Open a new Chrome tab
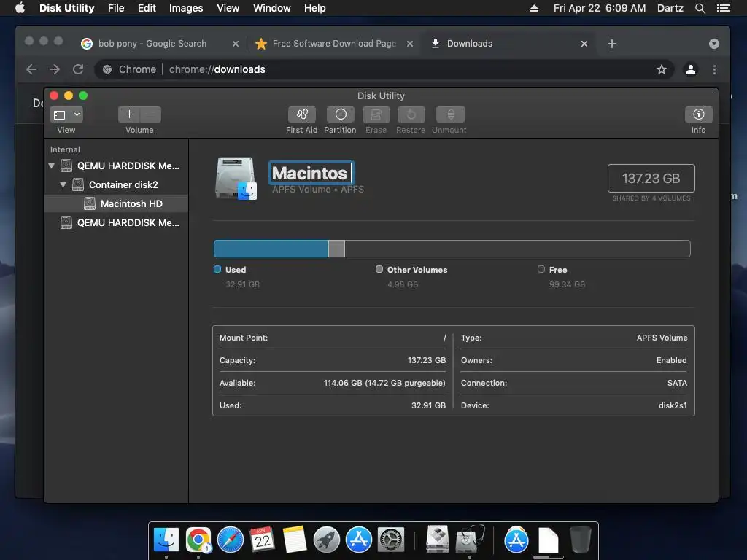This screenshot has width=747, height=560. click(612, 44)
